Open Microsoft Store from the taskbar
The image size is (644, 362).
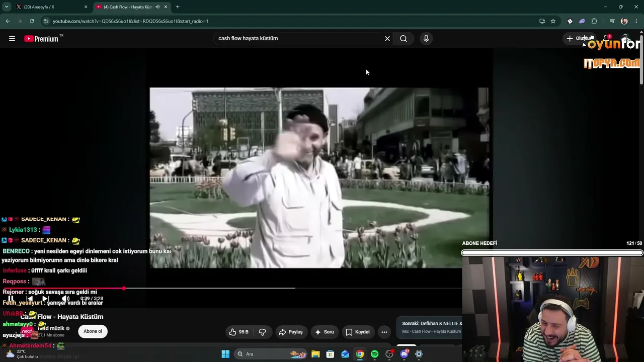click(330, 354)
